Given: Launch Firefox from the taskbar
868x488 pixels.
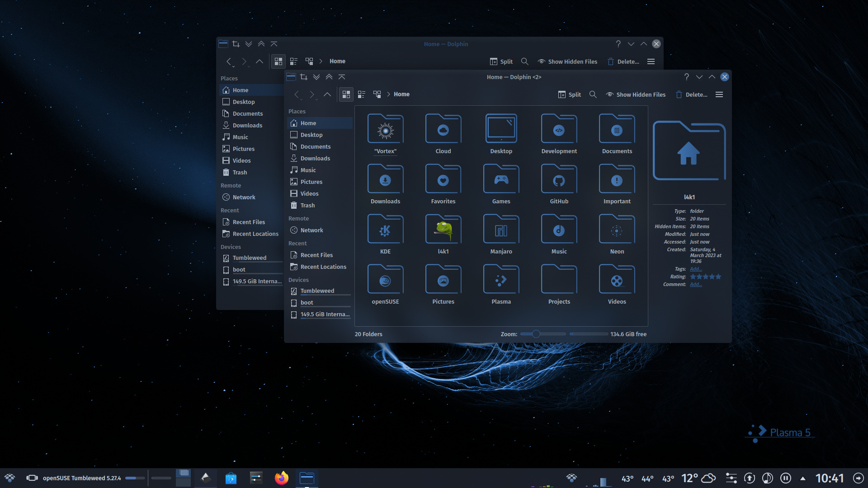Looking at the screenshot, I should click(x=281, y=478).
